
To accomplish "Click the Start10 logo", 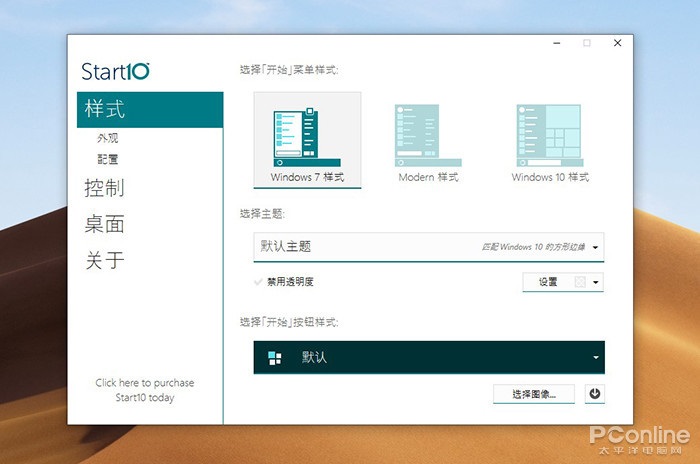I will click(x=116, y=71).
